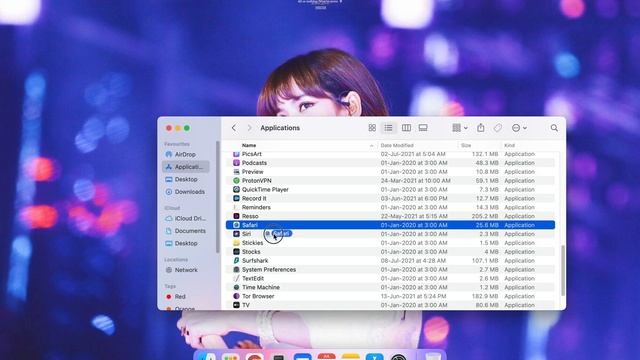Click the Podcasts file name
The height and width of the screenshot is (360, 640).
tap(254, 163)
